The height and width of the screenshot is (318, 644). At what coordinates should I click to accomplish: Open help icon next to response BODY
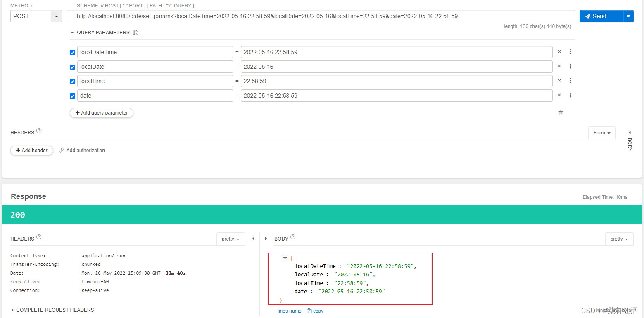click(x=293, y=237)
